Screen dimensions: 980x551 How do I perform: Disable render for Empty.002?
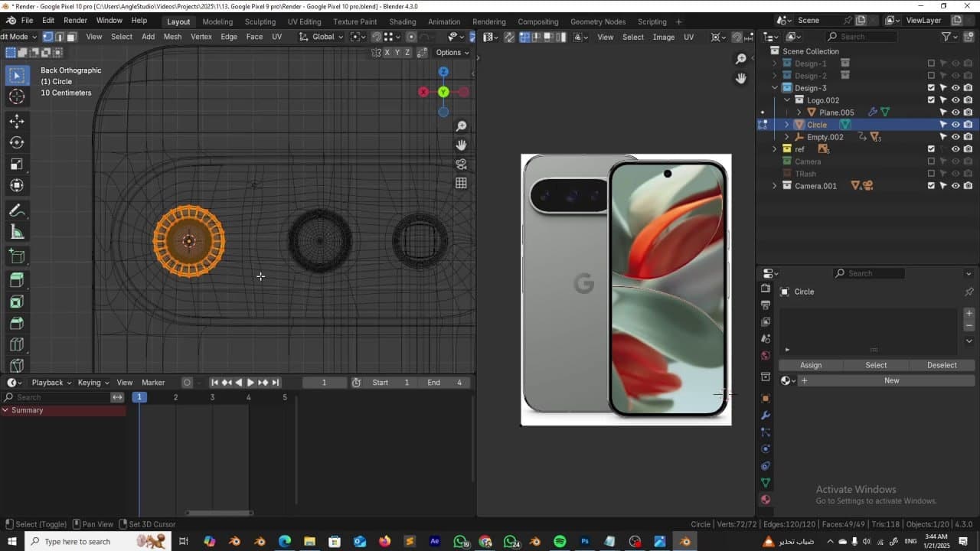pos(968,137)
